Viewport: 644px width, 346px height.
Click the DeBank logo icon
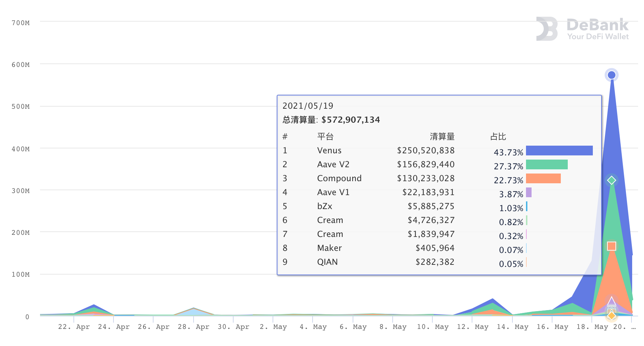pyautogui.click(x=547, y=30)
